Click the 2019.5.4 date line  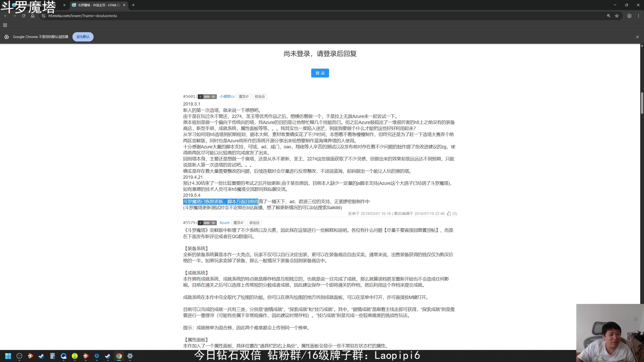tap(192, 195)
